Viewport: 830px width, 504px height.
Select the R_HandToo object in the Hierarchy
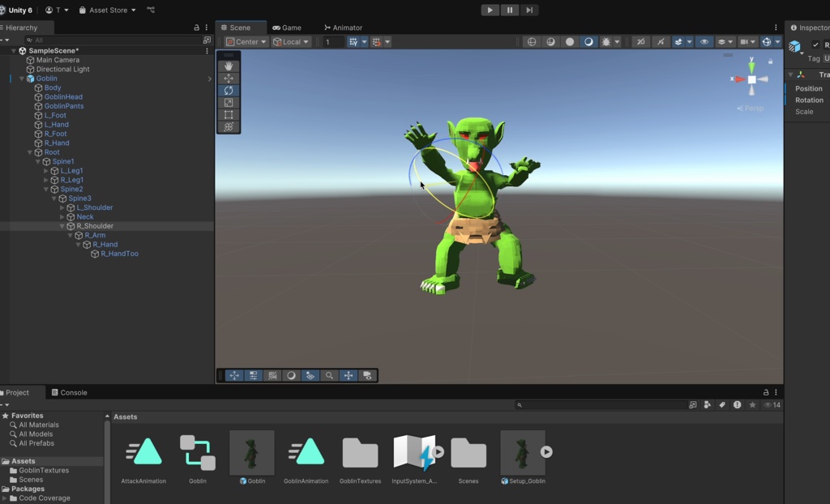pos(118,253)
